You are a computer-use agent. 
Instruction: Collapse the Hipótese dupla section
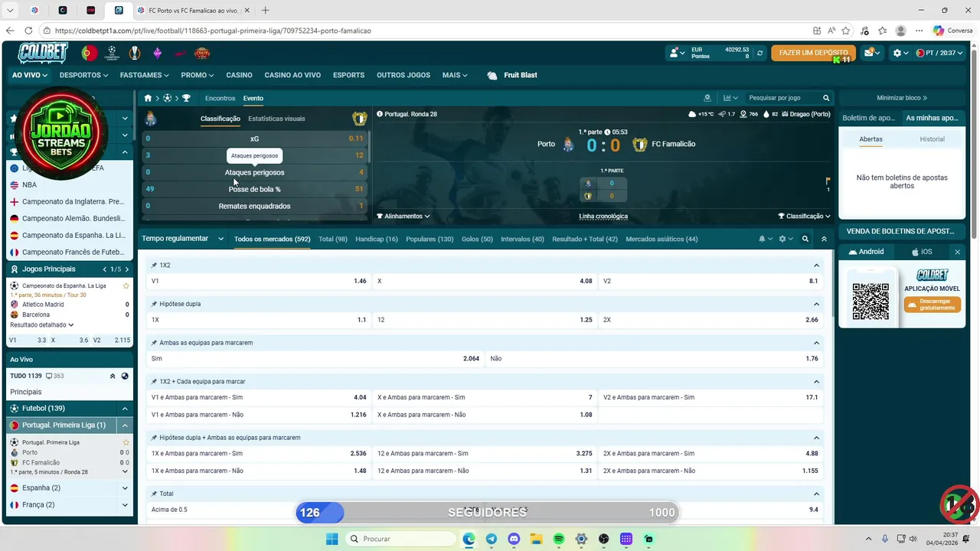coord(816,304)
